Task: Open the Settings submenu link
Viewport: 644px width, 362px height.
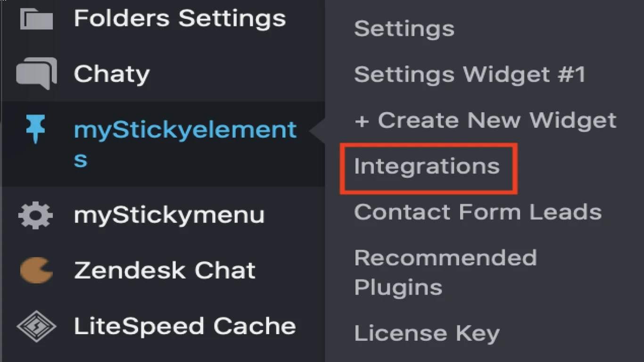Action: coord(404,29)
